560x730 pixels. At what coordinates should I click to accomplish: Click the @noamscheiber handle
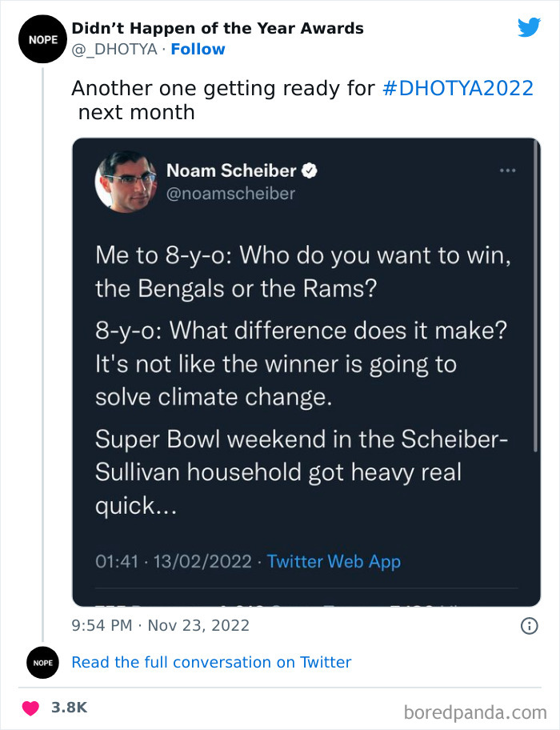[231, 193]
